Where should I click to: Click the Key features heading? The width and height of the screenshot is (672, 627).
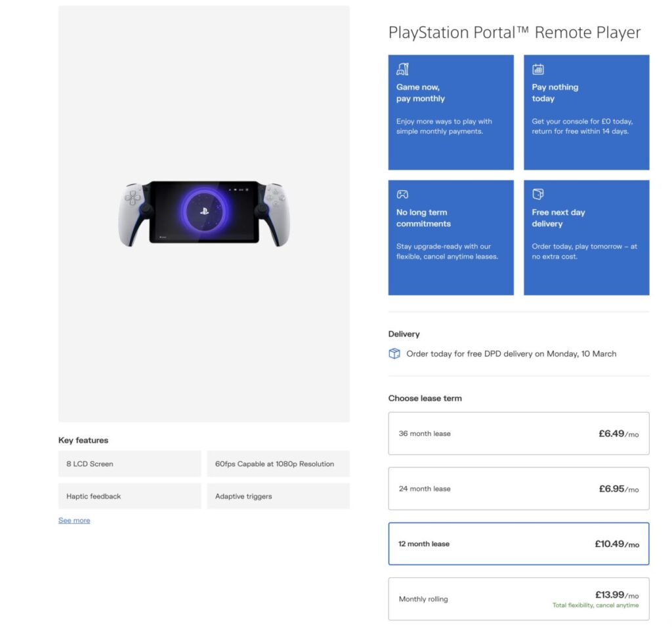(x=83, y=440)
